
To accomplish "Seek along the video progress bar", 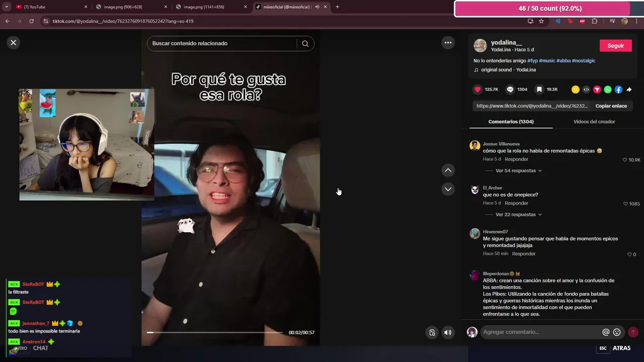I will pos(214,332).
